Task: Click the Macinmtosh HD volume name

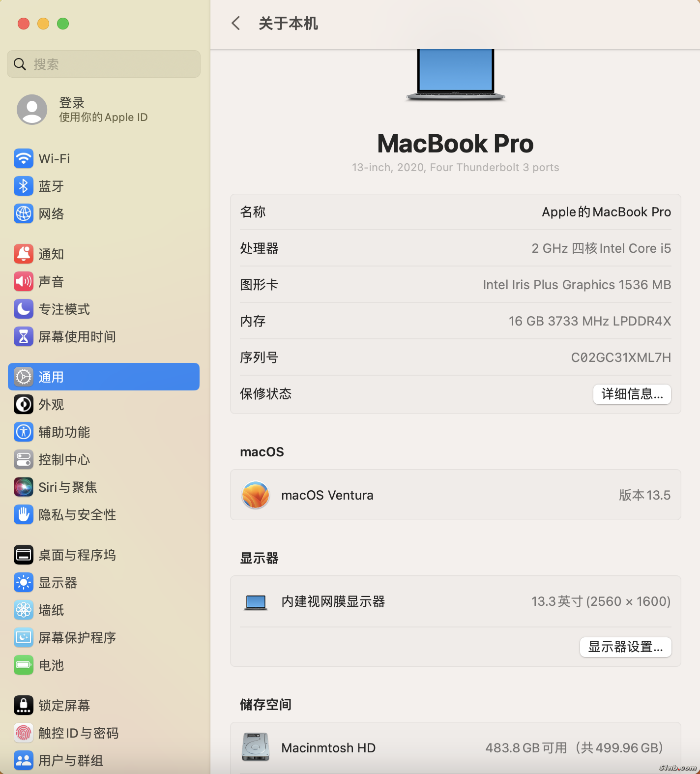Action: click(328, 748)
